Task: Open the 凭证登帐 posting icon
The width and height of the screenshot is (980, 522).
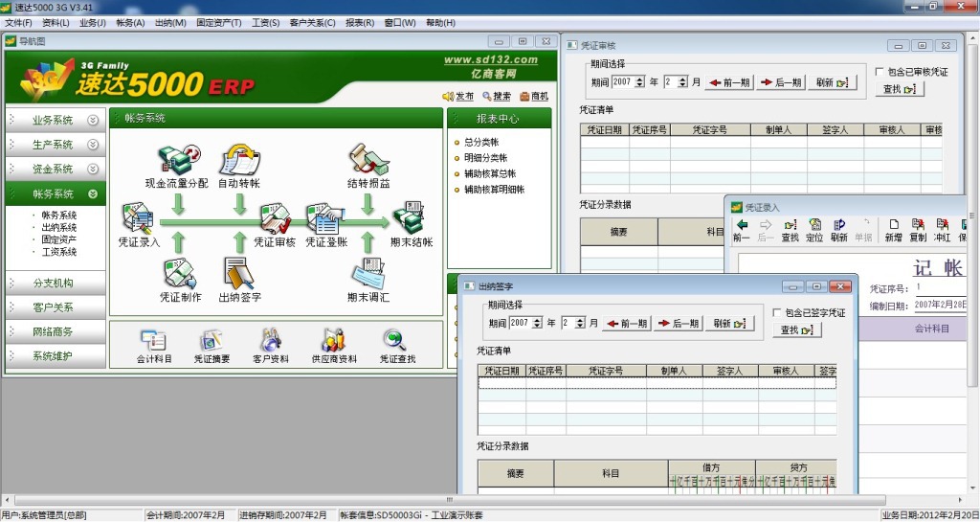Action: 325,218
